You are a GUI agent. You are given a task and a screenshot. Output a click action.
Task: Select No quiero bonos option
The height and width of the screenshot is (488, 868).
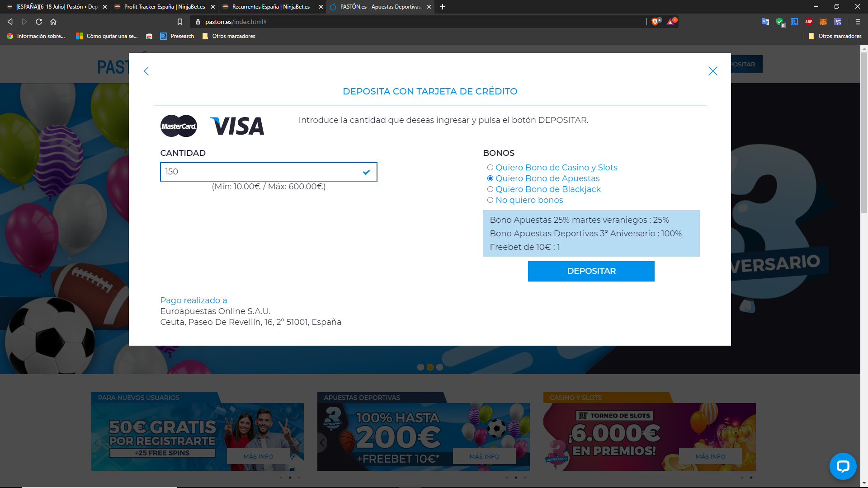(490, 200)
